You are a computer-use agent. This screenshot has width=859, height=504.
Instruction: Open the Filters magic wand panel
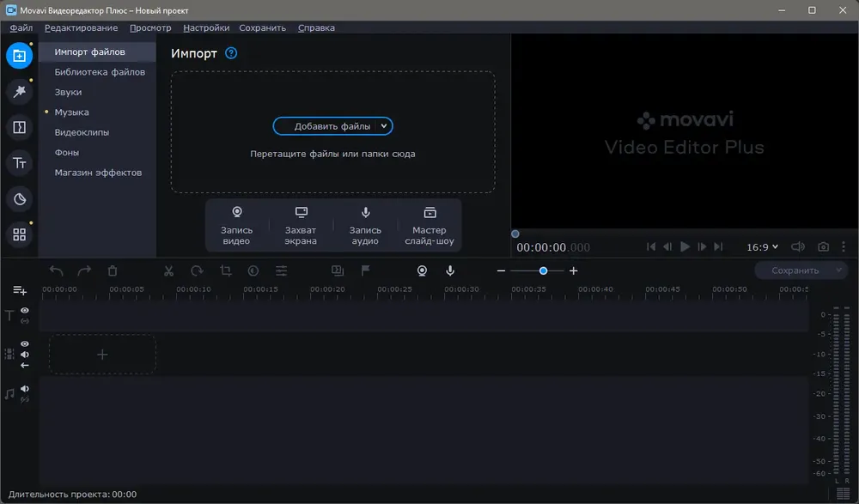point(19,92)
